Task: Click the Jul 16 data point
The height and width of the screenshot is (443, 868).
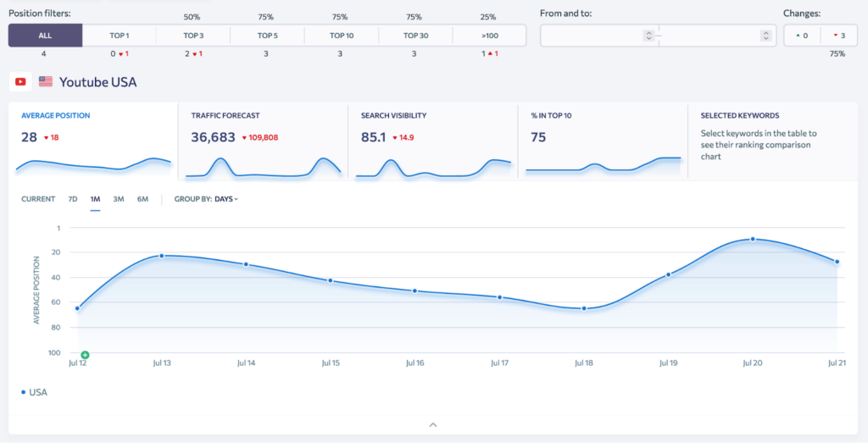Action: coord(415,291)
